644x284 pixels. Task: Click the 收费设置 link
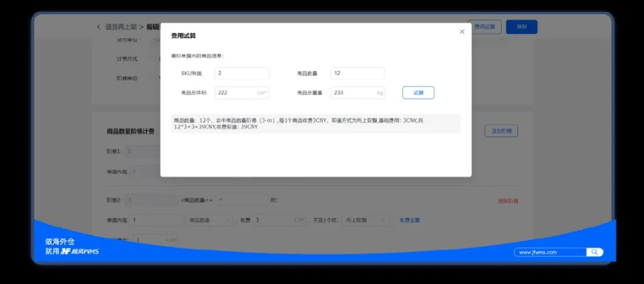tap(409, 220)
